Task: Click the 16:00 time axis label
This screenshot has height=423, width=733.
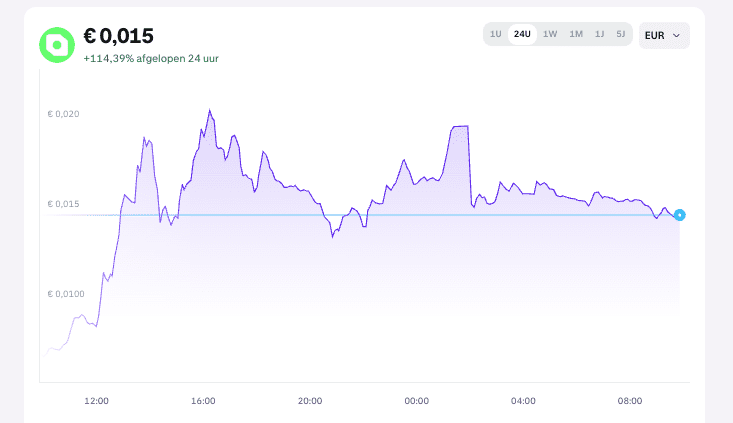Action: tap(203, 401)
